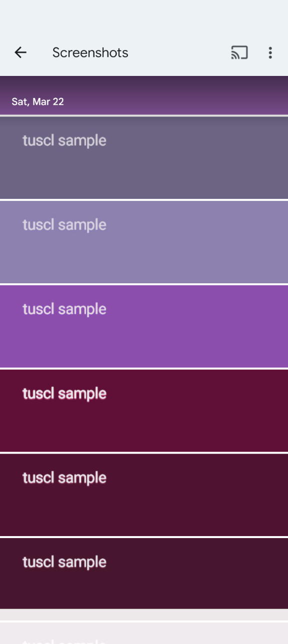Open the partially visible pale thumbnail at bottom
This screenshot has height=644, width=288.
(144, 633)
